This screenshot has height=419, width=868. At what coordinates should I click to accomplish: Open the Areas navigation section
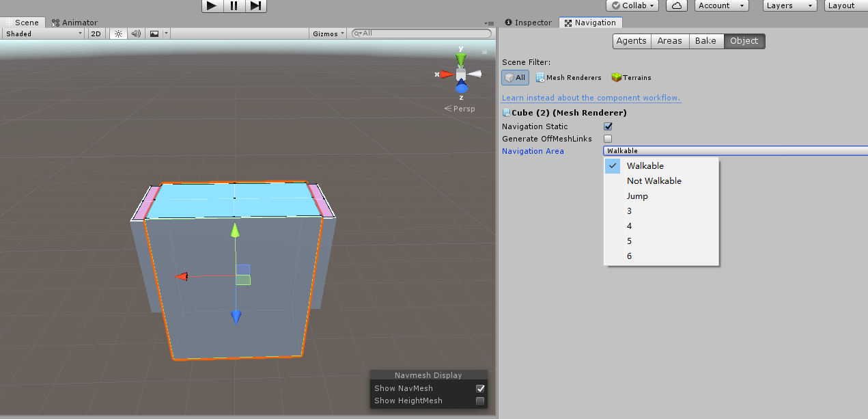click(669, 41)
